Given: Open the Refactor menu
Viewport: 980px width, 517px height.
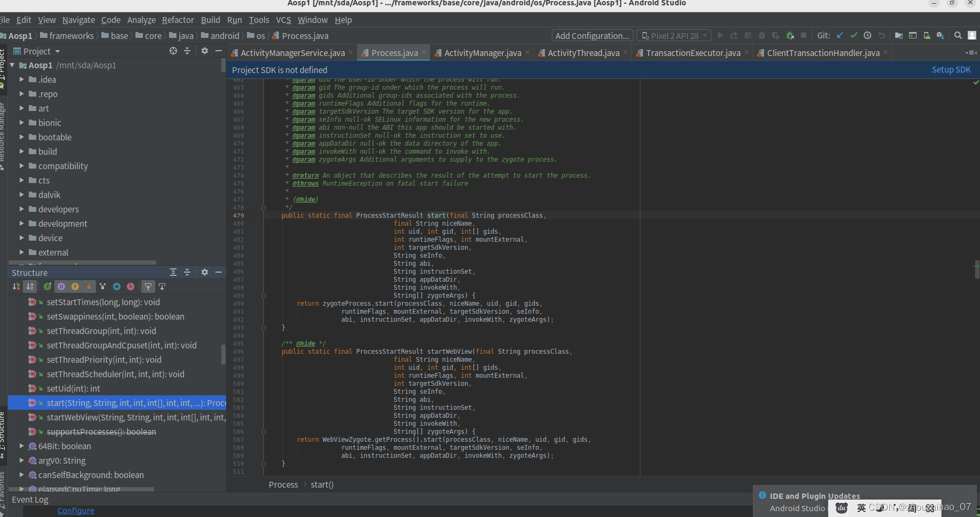Looking at the screenshot, I should coord(178,20).
